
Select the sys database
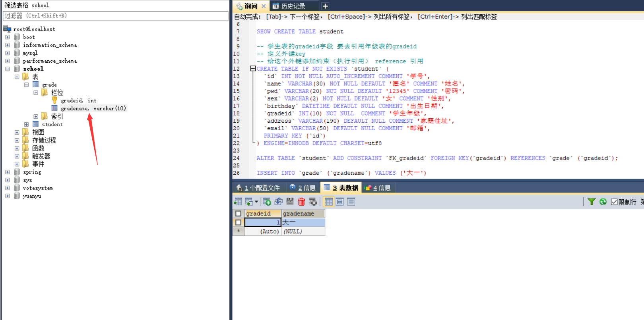click(27, 180)
